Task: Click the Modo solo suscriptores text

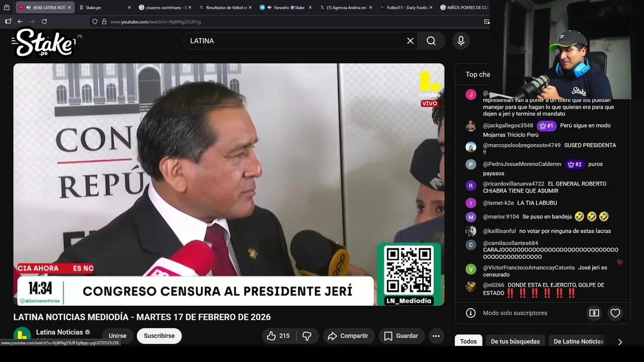Action: point(515,313)
